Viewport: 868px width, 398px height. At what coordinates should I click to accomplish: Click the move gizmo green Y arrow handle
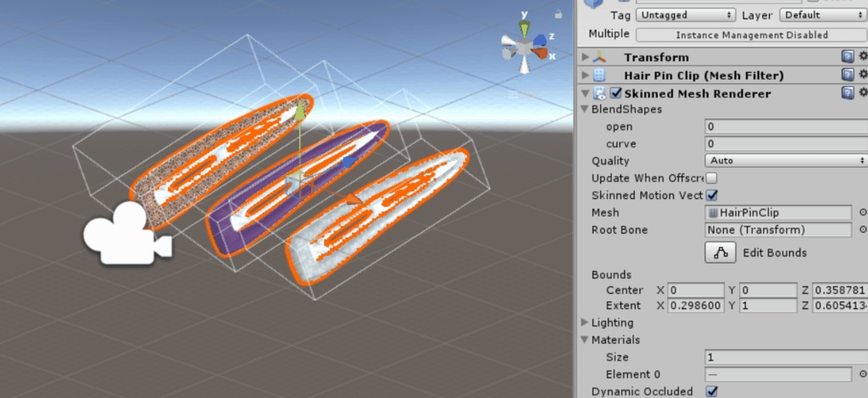(x=299, y=111)
